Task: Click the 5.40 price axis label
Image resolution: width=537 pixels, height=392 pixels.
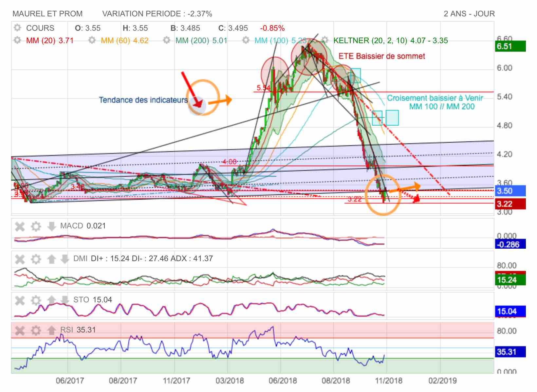Action: [x=505, y=97]
